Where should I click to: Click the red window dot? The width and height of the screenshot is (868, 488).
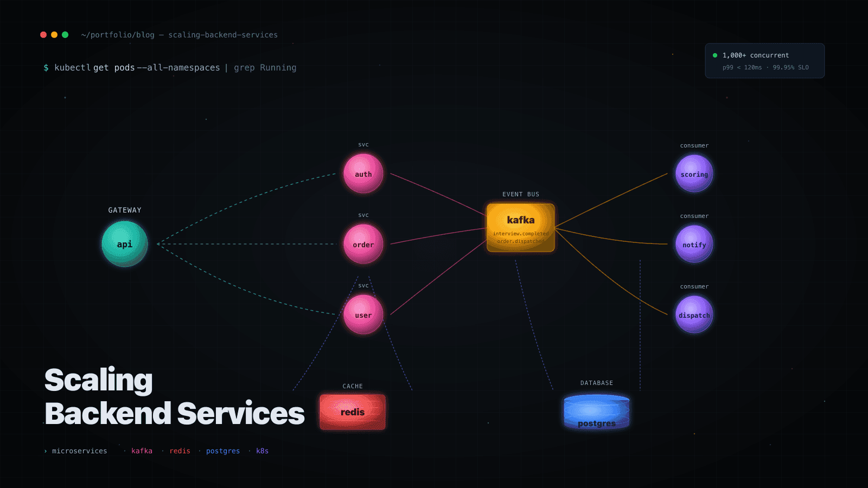[x=43, y=35]
